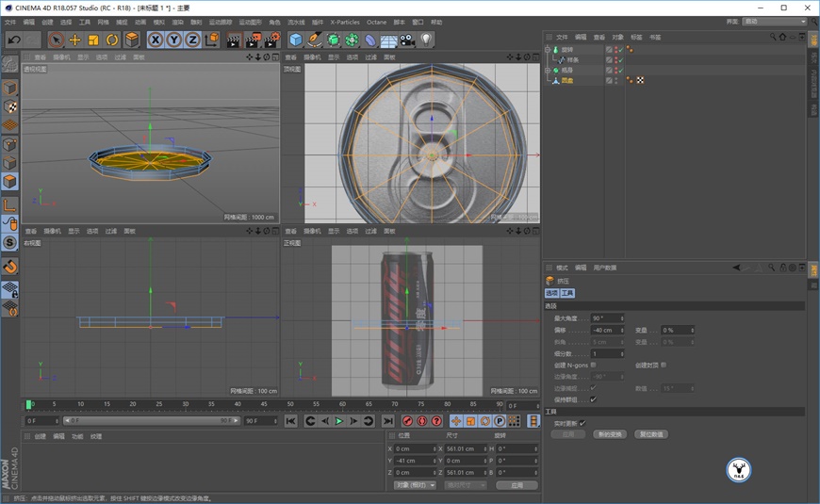Click the coordinate system icon

coord(212,40)
